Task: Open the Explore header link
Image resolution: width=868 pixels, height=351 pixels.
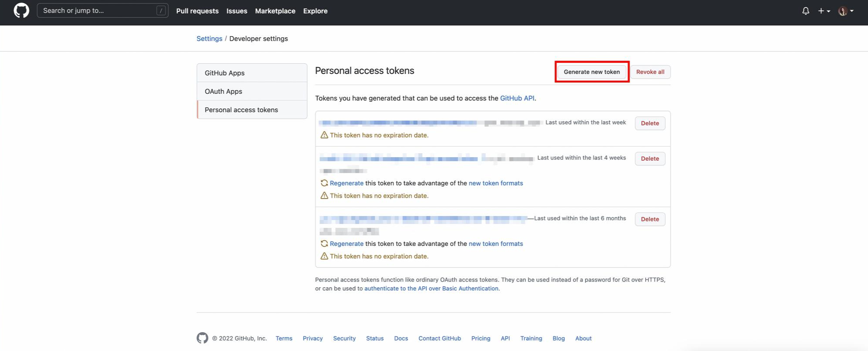Action: (315, 11)
